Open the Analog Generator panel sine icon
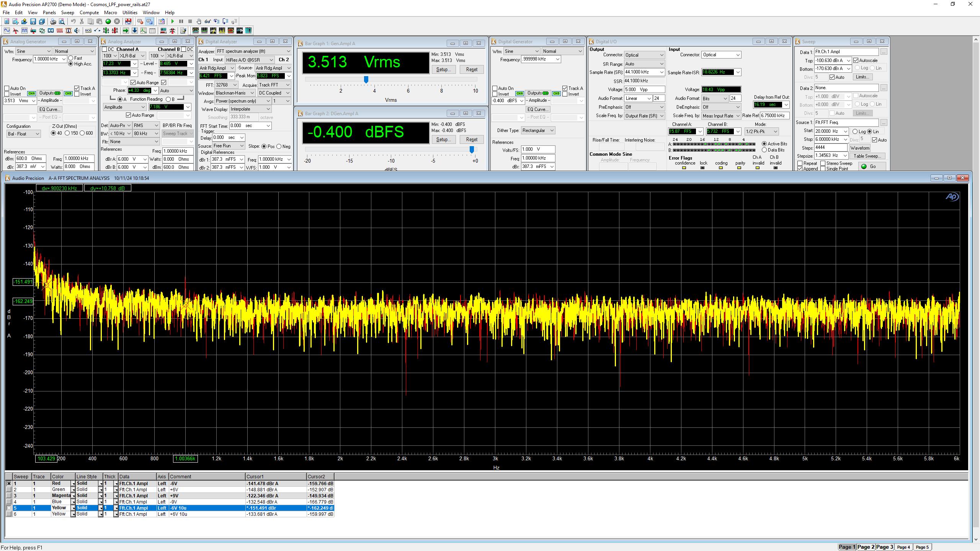 7,31
